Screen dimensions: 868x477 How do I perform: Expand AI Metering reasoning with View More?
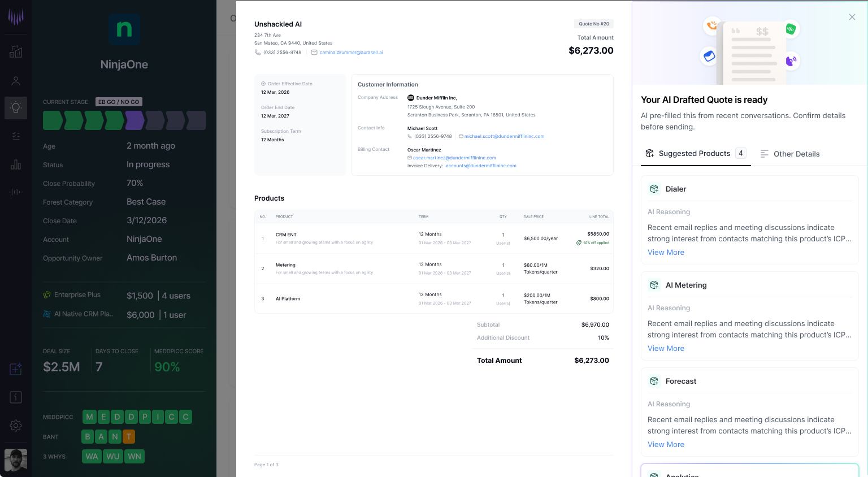(x=666, y=349)
